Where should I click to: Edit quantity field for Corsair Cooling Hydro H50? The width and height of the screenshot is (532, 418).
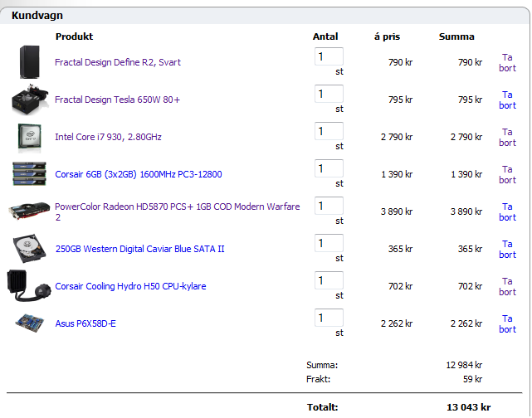[x=329, y=281]
